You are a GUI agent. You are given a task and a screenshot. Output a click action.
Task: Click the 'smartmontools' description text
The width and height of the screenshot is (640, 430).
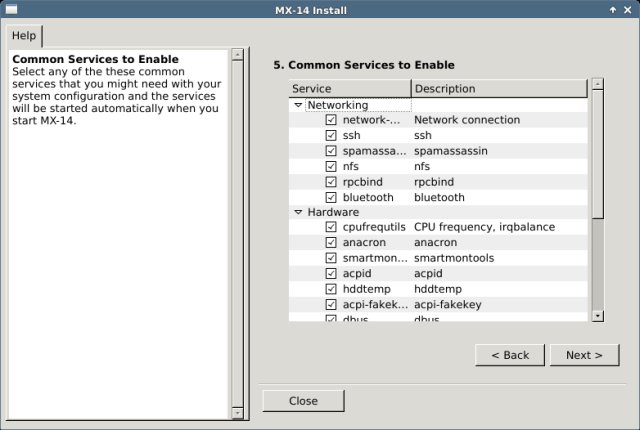(x=454, y=258)
